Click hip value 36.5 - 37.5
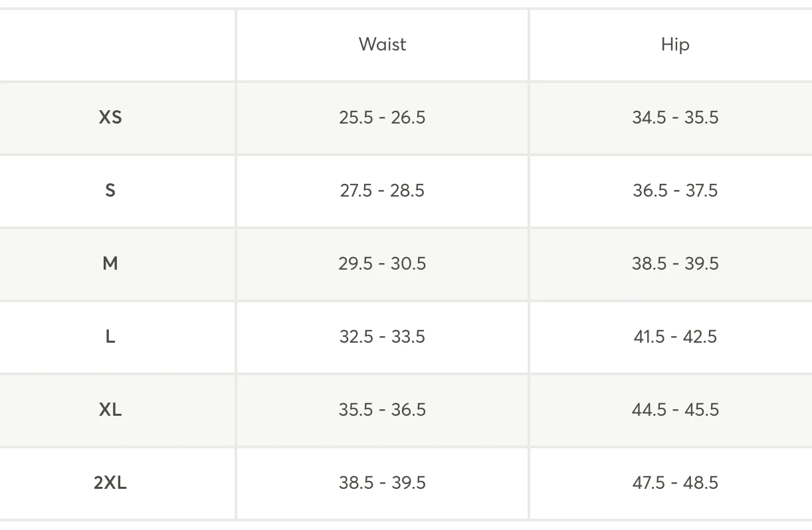 pyautogui.click(x=675, y=191)
